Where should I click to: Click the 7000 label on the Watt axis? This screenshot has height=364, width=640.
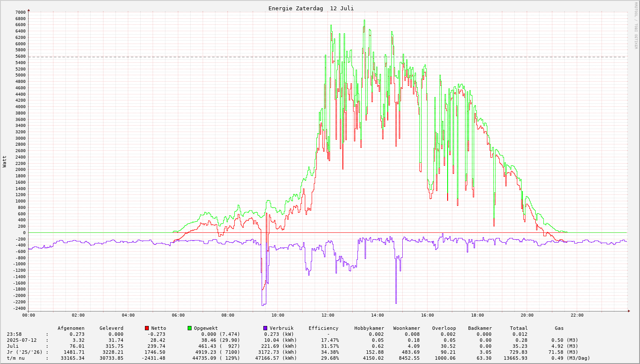[21, 12]
